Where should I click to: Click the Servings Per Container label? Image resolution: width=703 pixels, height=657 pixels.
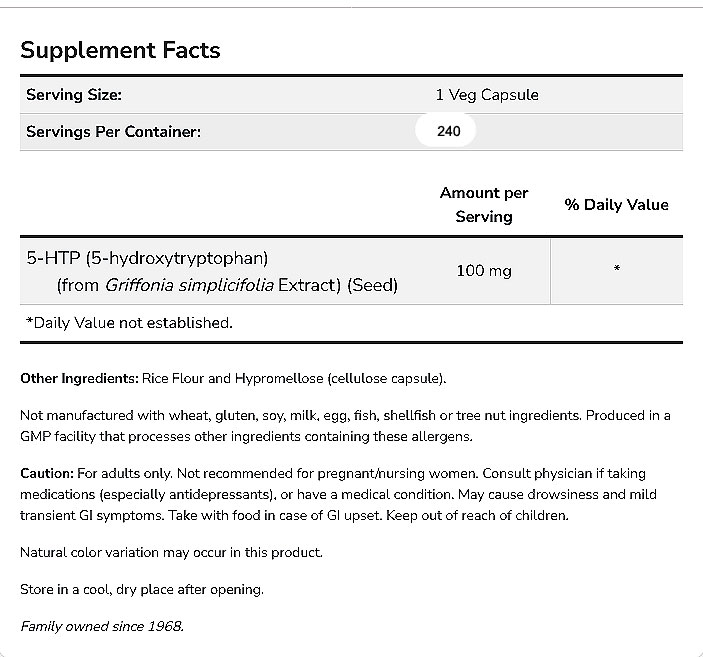(113, 131)
